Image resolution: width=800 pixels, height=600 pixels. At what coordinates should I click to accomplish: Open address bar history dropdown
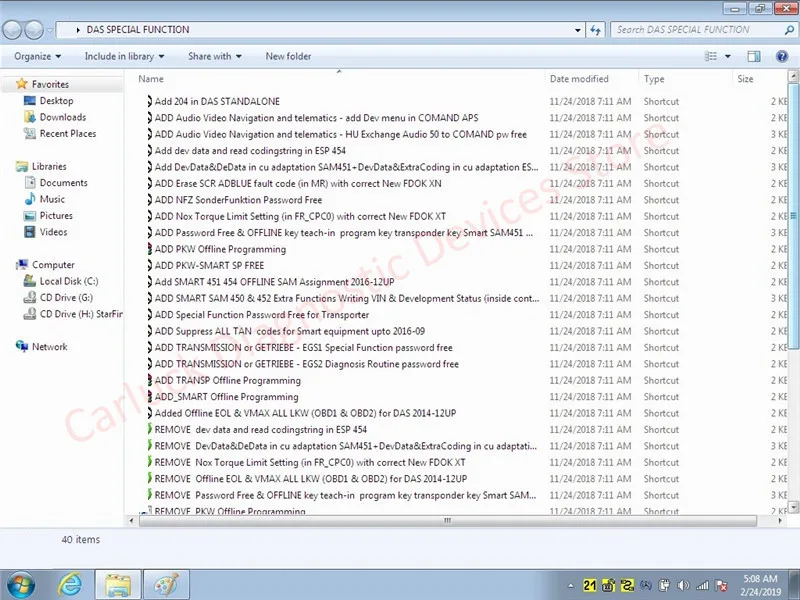pyautogui.click(x=577, y=30)
